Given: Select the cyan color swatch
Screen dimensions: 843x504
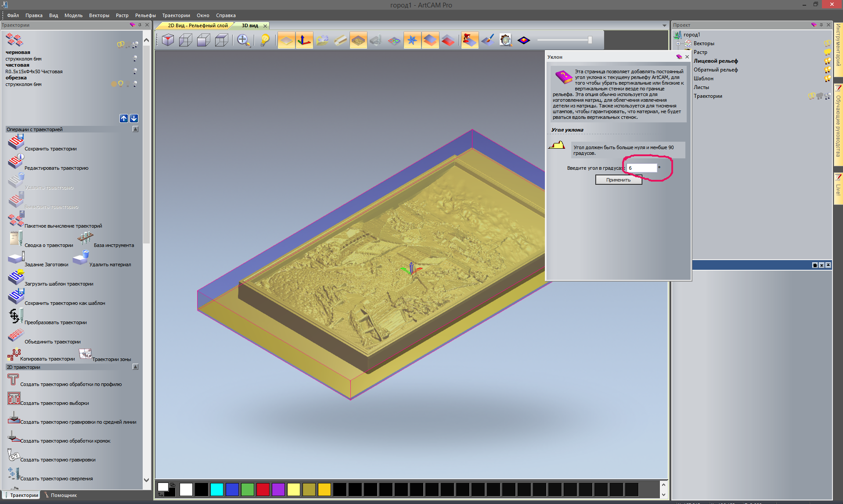Looking at the screenshot, I should 216,490.
